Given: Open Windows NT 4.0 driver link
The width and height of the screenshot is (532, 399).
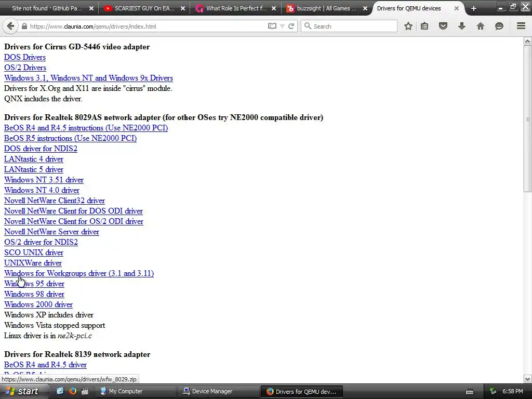Looking at the screenshot, I should (42, 190).
